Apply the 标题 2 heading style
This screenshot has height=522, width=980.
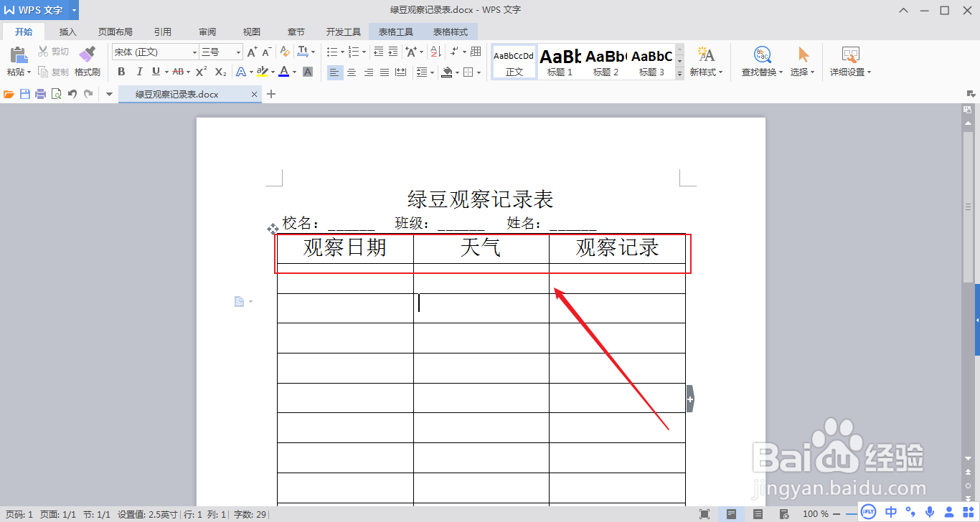pyautogui.click(x=606, y=62)
